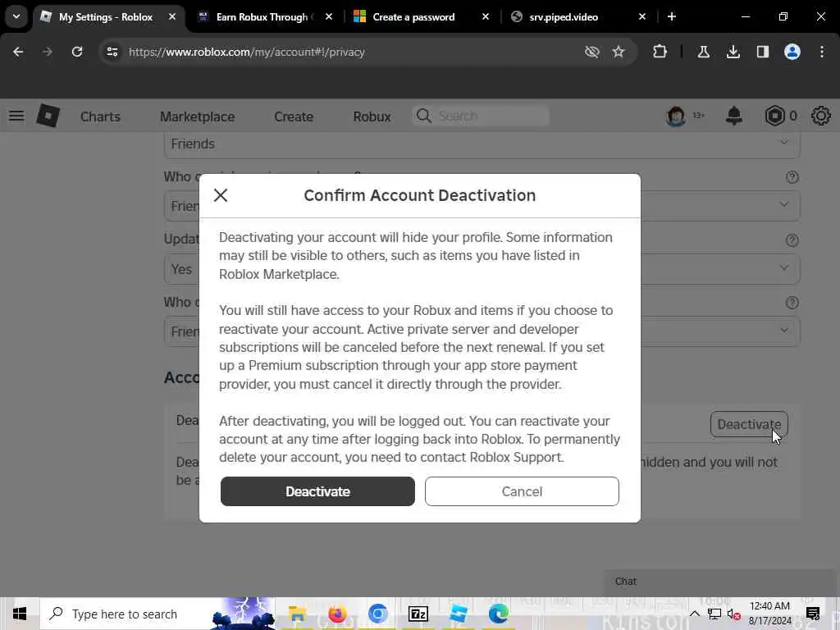The image size is (840, 630).
Task: Click the Deactivate button behind the dialog
Action: tap(749, 424)
